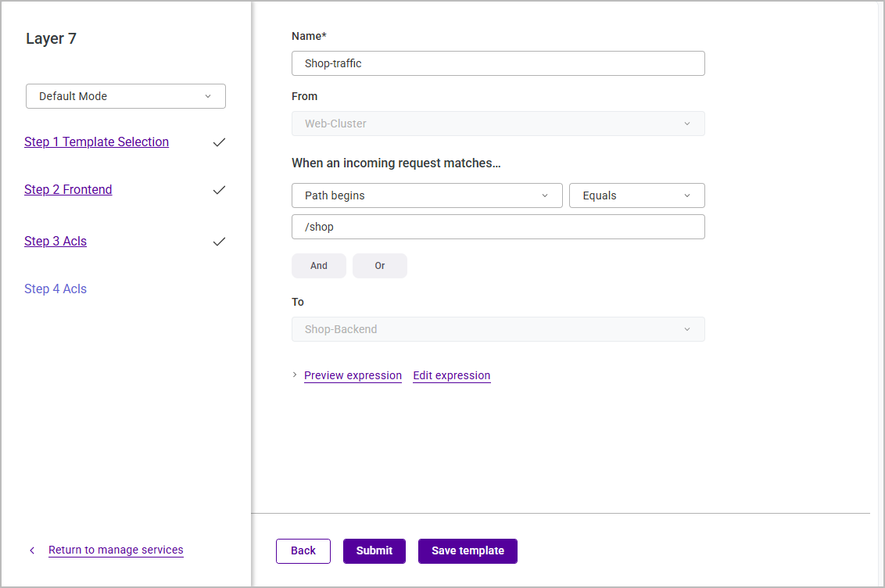Expand the Preview expression chevron arrow
Image resolution: width=885 pixels, height=588 pixels.
point(295,375)
